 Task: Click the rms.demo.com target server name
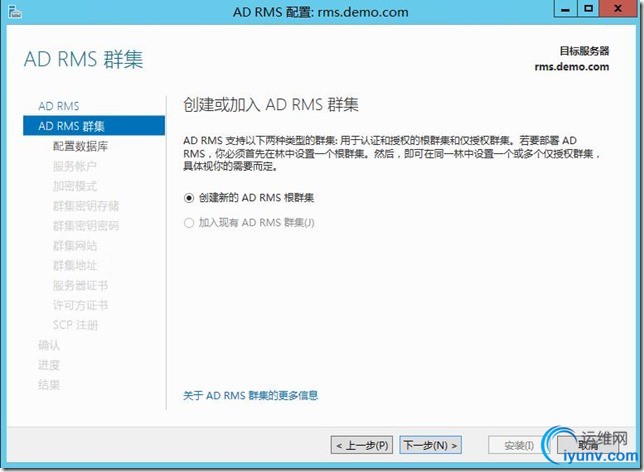(x=572, y=67)
